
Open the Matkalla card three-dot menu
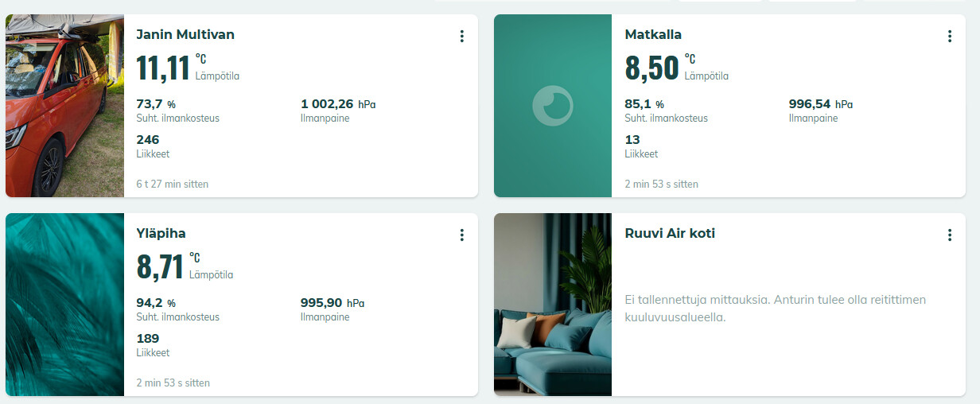tap(949, 36)
